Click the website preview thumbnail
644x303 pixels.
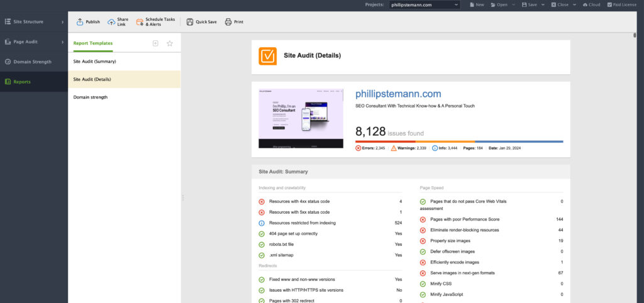(301, 118)
